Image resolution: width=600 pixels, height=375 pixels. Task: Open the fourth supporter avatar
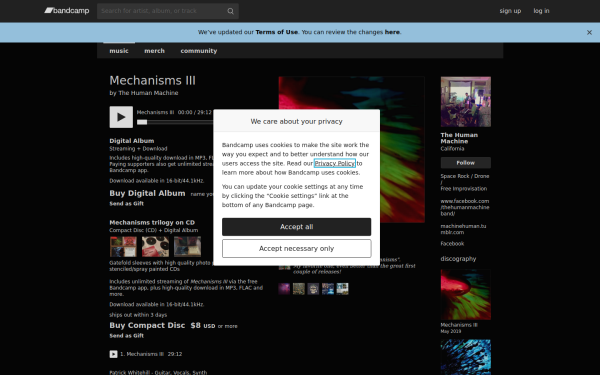pyautogui.click(x=328, y=289)
